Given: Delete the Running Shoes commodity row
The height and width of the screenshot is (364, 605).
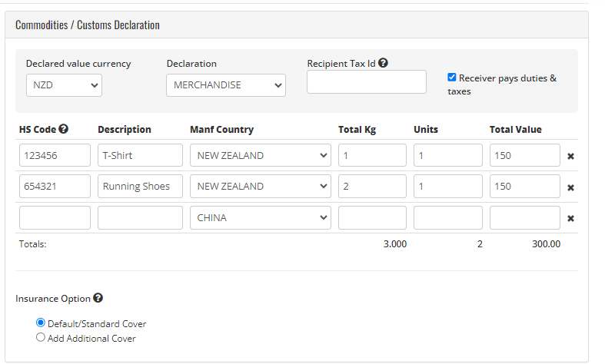Looking at the screenshot, I should [x=570, y=187].
